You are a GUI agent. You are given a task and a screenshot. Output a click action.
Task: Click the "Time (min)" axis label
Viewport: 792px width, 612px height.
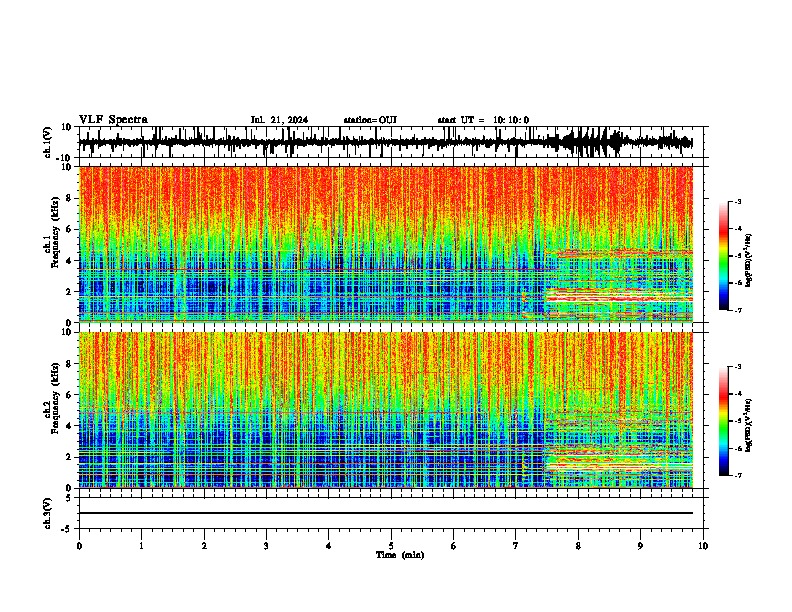tap(400, 555)
